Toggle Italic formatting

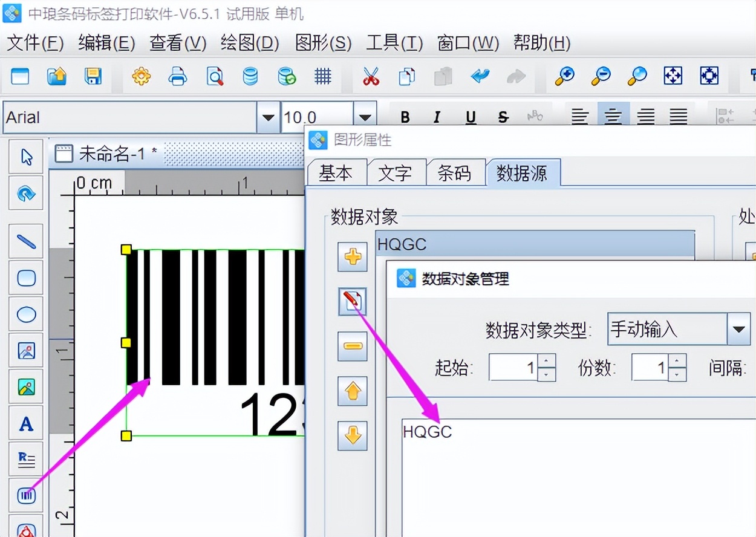point(438,117)
